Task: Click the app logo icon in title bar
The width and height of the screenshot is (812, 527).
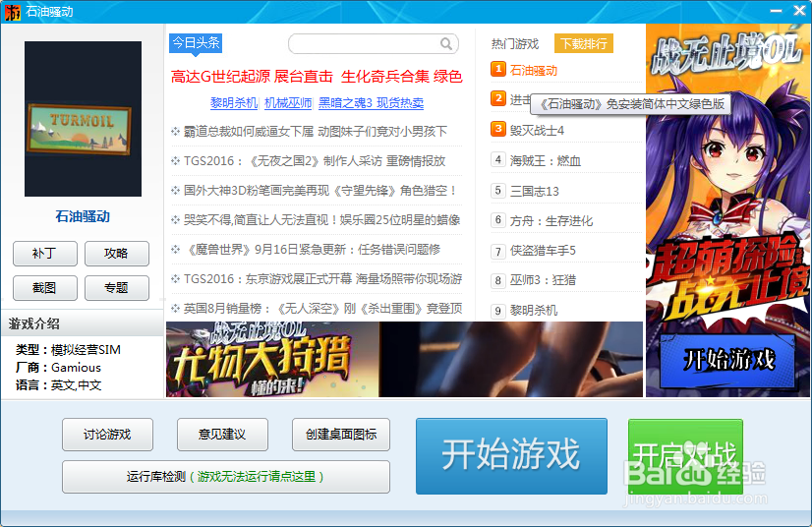Action: (13, 12)
